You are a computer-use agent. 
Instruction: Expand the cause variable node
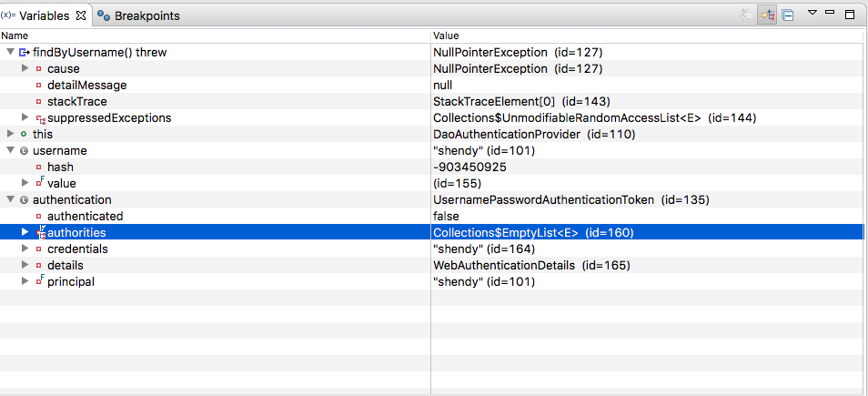point(25,68)
